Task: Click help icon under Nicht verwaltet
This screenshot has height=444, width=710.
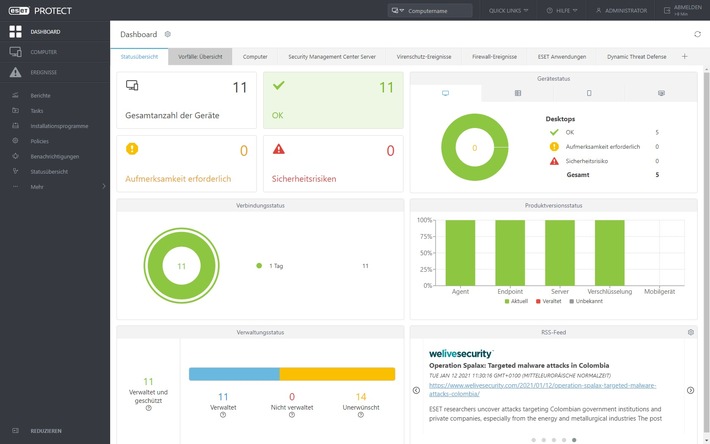Action: [292, 415]
